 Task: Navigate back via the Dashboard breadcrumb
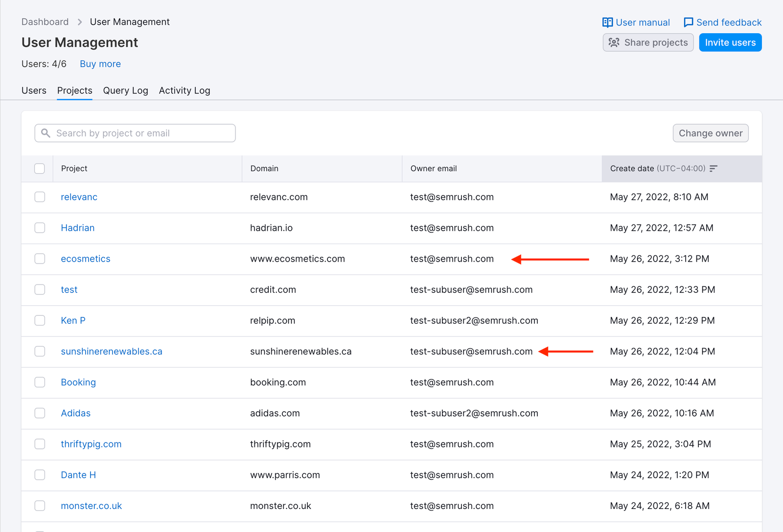45,22
